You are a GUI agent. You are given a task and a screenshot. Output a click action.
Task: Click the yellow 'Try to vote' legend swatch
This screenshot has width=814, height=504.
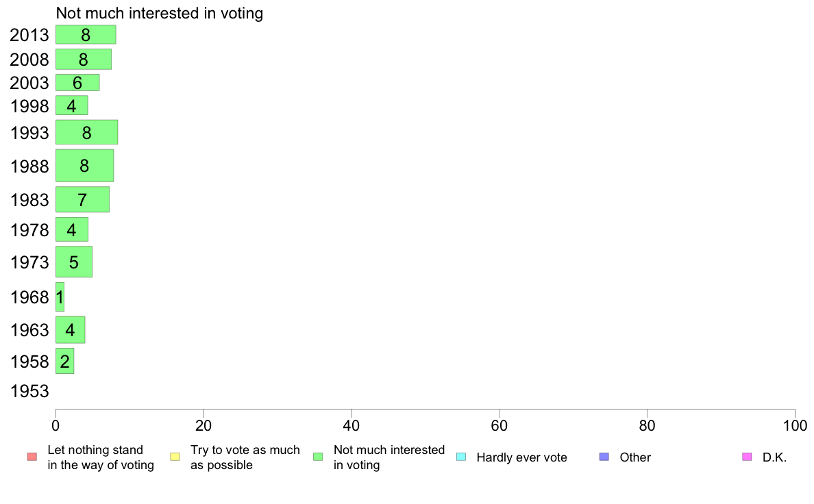(x=175, y=457)
